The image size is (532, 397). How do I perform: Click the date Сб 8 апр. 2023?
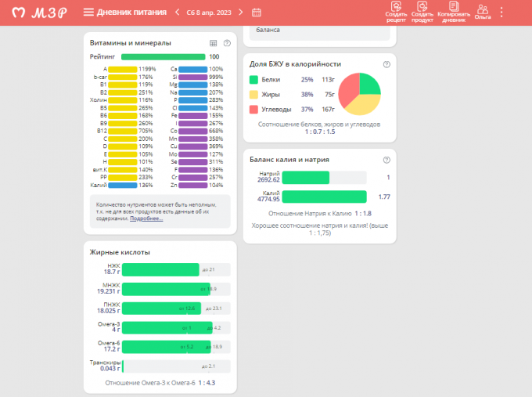point(209,13)
